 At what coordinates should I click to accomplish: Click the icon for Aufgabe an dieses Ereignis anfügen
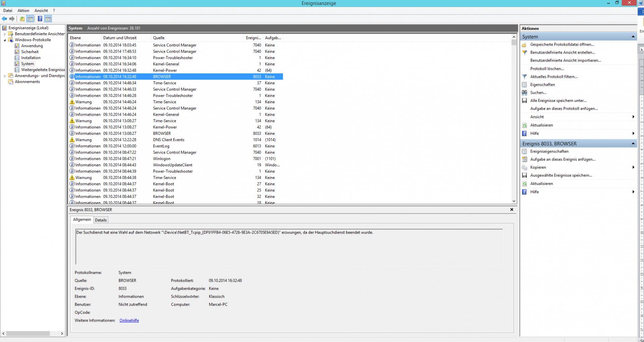[525, 160]
